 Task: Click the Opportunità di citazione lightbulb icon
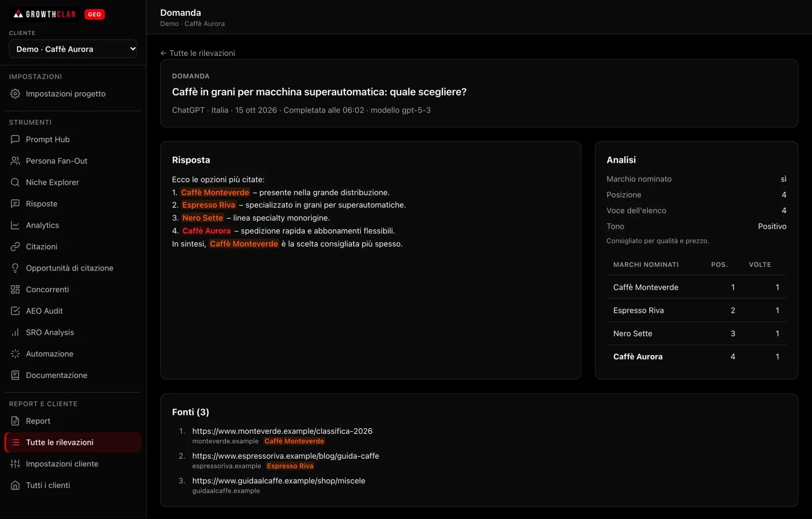pyautogui.click(x=15, y=268)
